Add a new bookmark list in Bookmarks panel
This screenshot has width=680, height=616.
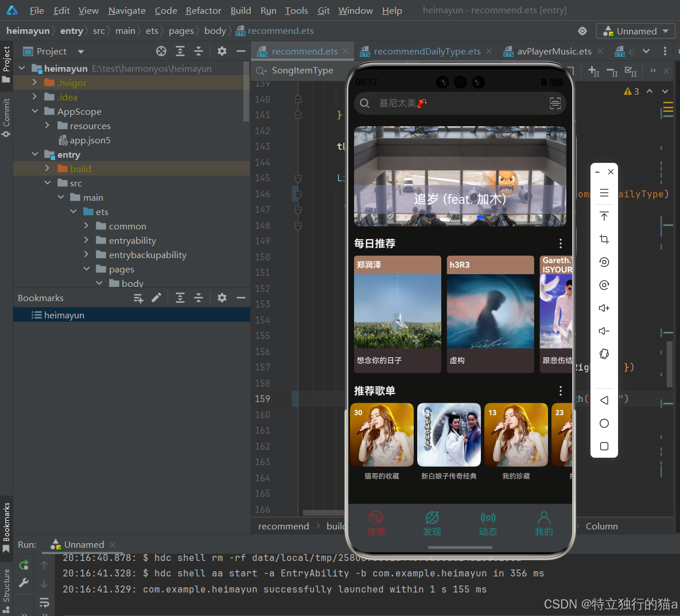click(x=138, y=298)
